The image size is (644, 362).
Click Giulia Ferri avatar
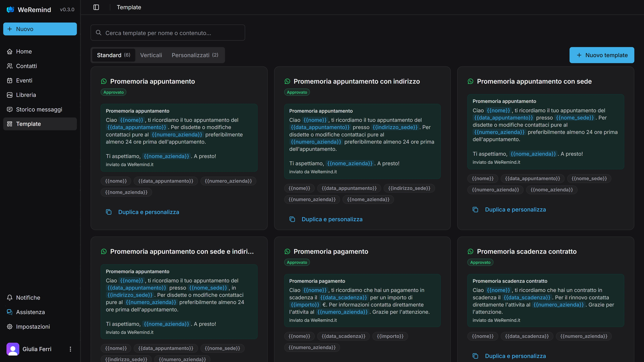[13, 349]
